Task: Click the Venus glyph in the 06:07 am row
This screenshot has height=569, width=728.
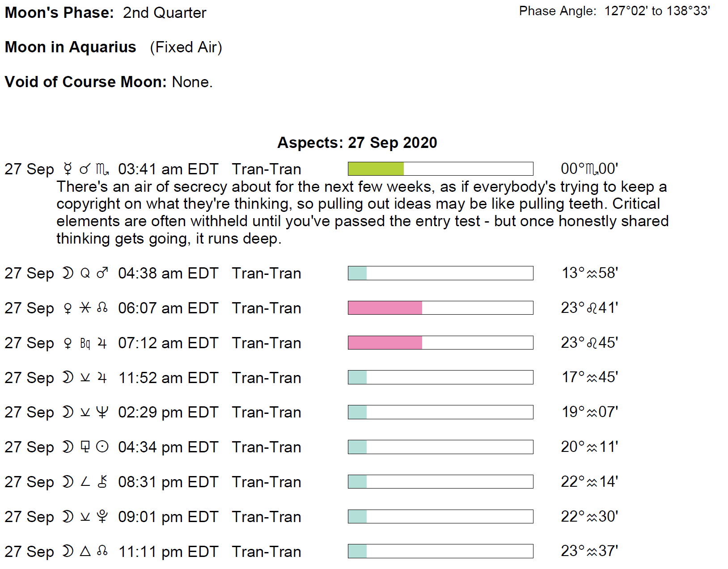Action: pos(68,308)
